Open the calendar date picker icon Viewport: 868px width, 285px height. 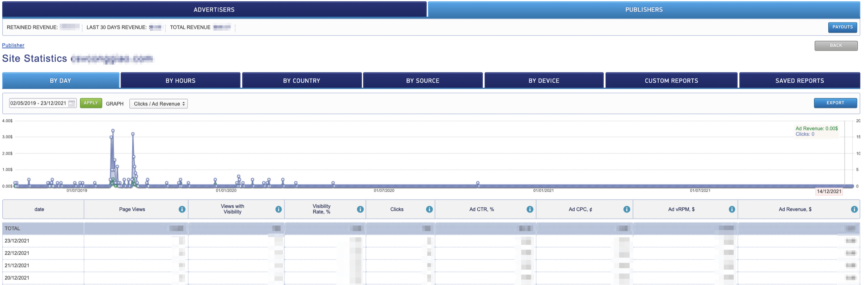[72, 104]
